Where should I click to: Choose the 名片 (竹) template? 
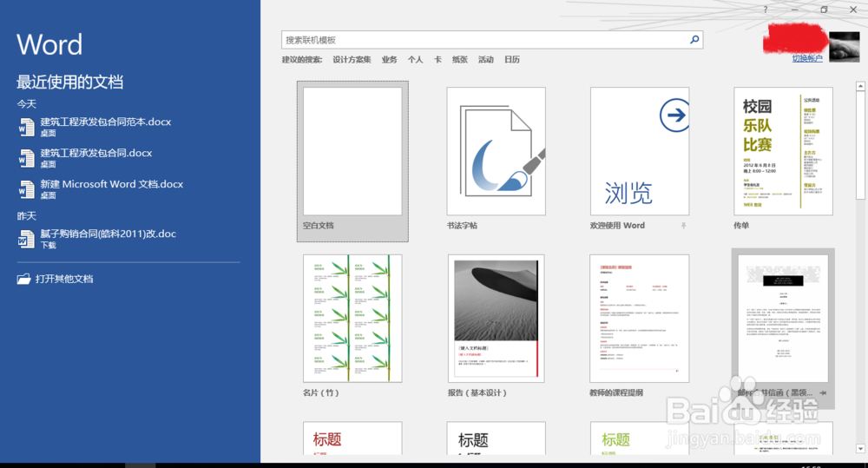(x=352, y=319)
